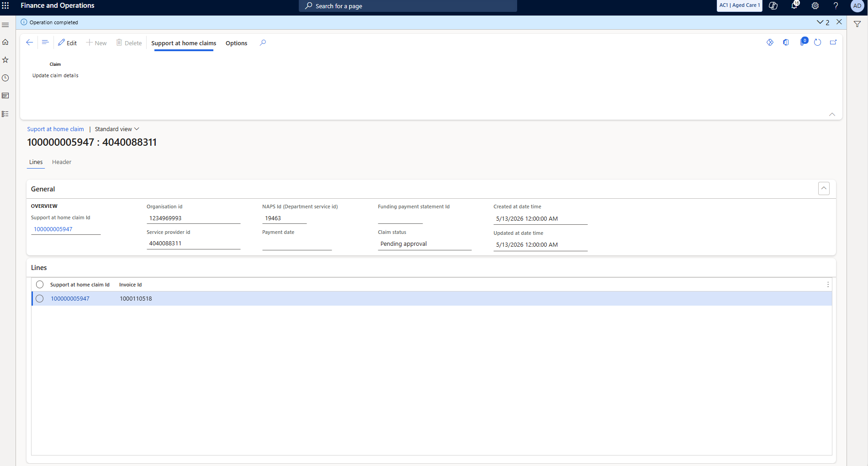Click the action pane search magnifier
This screenshot has height=466, width=868.
point(263,42)
